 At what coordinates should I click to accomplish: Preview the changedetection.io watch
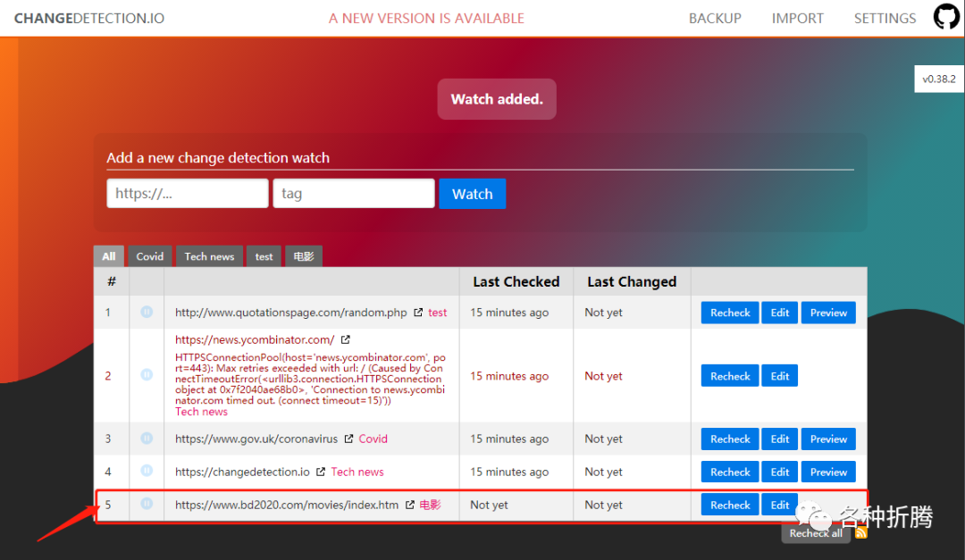point(828,472)
